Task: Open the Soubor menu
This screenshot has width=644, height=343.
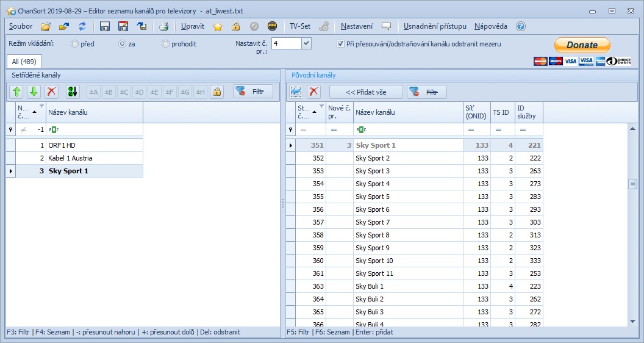Action: pyautogui.click(x=21, y=26)
